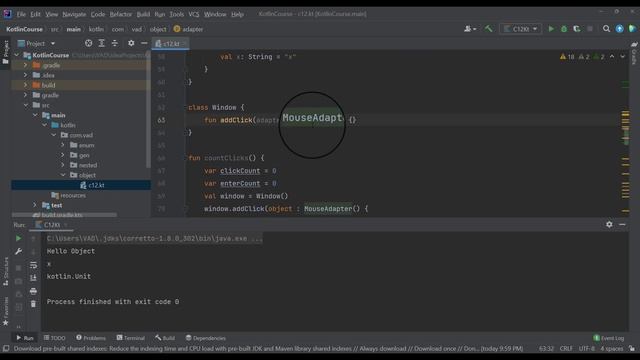640x360 pixels.
Task: Select opened file target icon in Project panel
Action: [89, 43]
